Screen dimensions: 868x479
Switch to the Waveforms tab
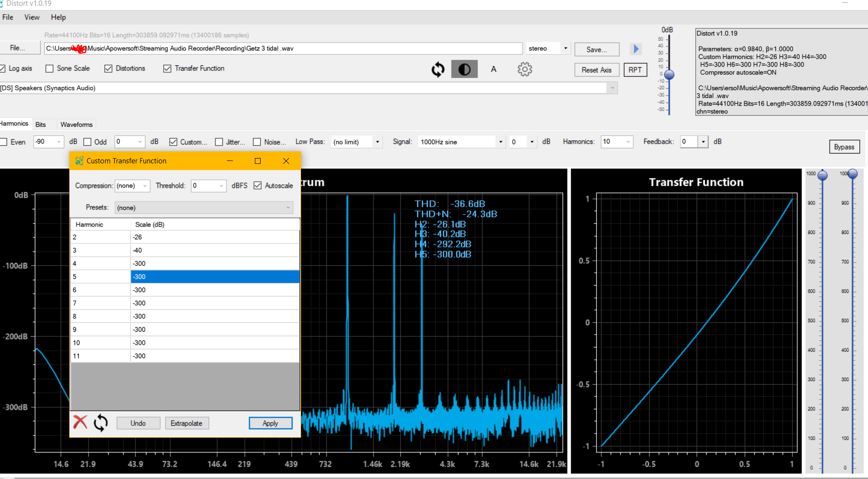tap(76, 124)
